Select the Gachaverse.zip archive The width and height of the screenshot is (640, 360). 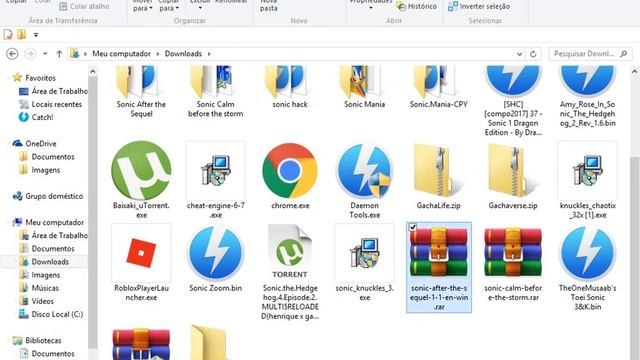513,171
